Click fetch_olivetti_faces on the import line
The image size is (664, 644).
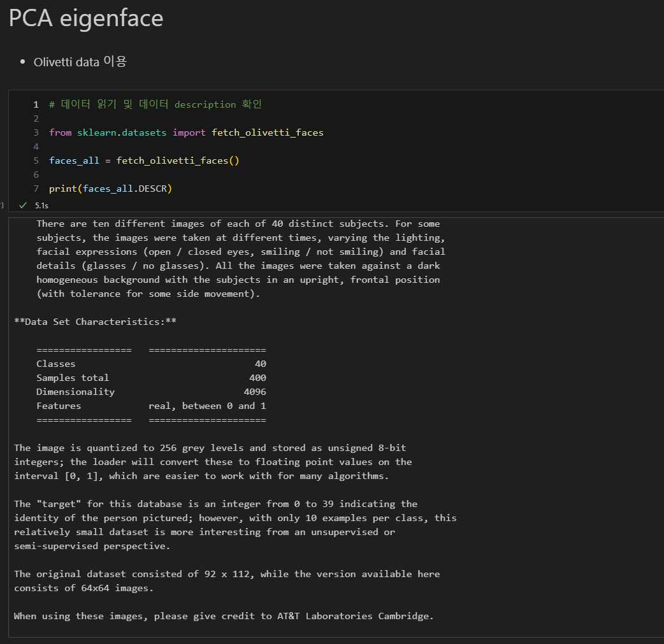(268, 132)
